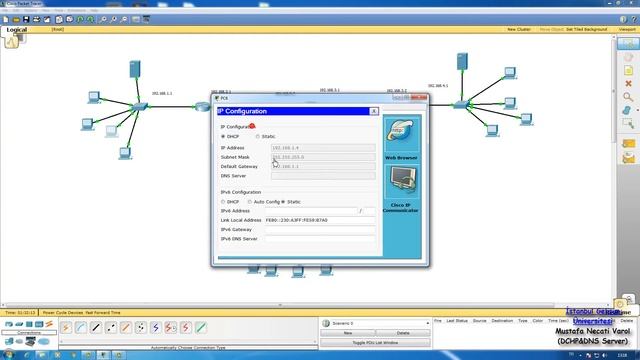
Task: Select the Static radio button for IPv4
Action: click(x=258, y=136)
